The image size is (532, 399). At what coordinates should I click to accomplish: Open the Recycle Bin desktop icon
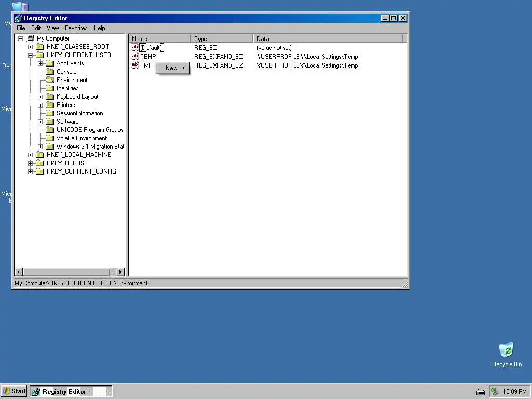(507, 354)
